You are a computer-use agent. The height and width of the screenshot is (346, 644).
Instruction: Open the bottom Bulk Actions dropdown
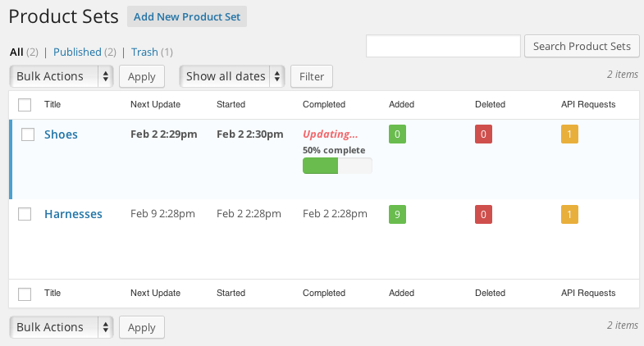coord(62,327)
